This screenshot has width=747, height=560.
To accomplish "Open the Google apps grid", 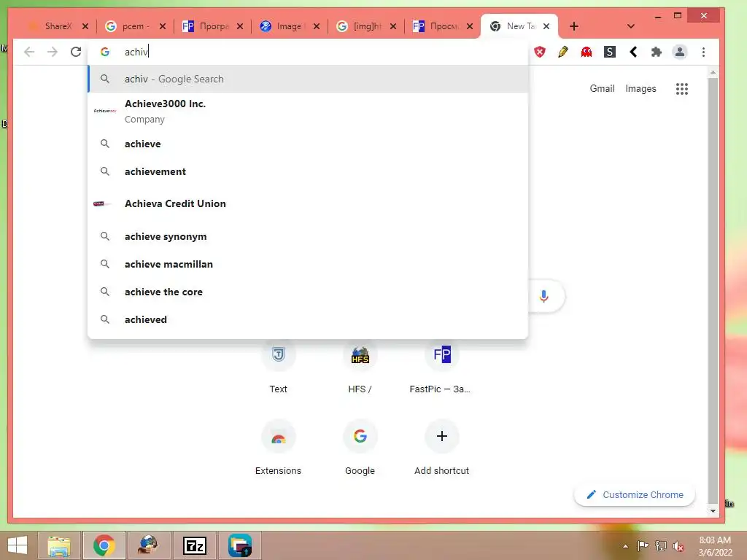I will (x=682, y=88).
